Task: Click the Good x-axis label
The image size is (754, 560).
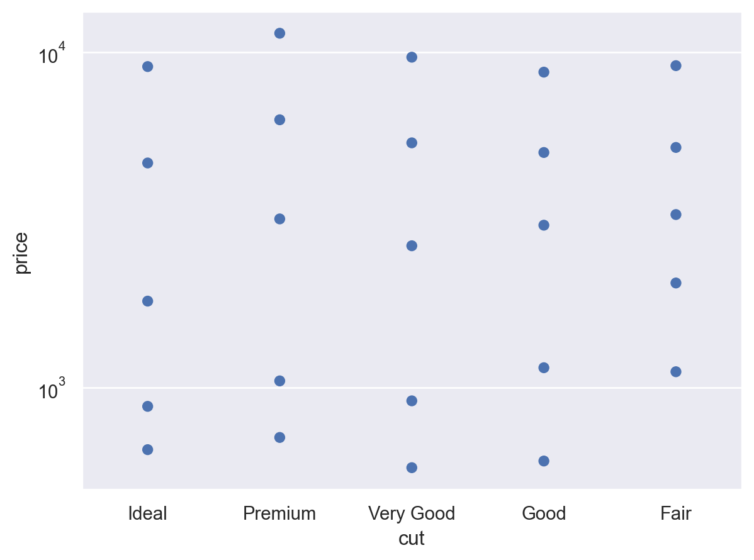Action: tap(543, 513)
